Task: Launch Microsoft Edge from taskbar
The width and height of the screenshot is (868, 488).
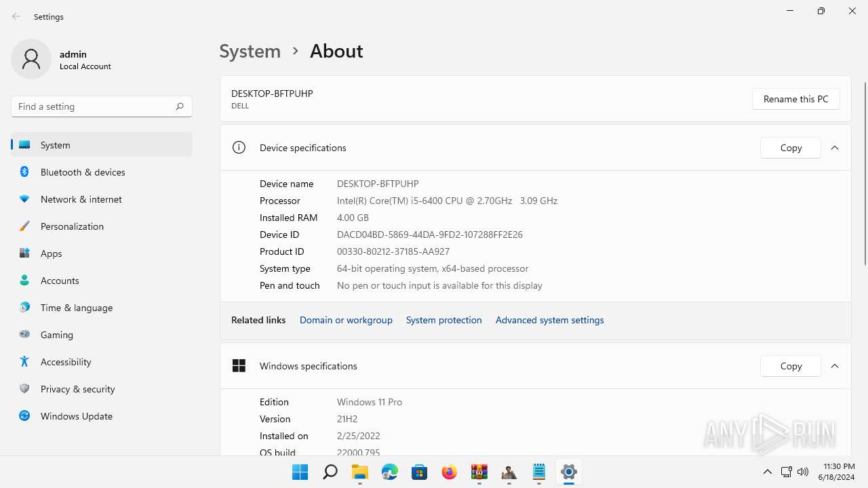Action: click(x=389, y=472)
